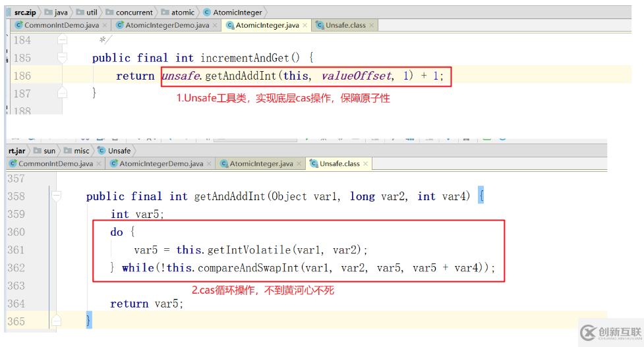Image resolution: width=644 pixels, height=347 pixels.
Task: Close AtomicIntegerDemo.java tab in rt.jar editor
Action: 209,164
